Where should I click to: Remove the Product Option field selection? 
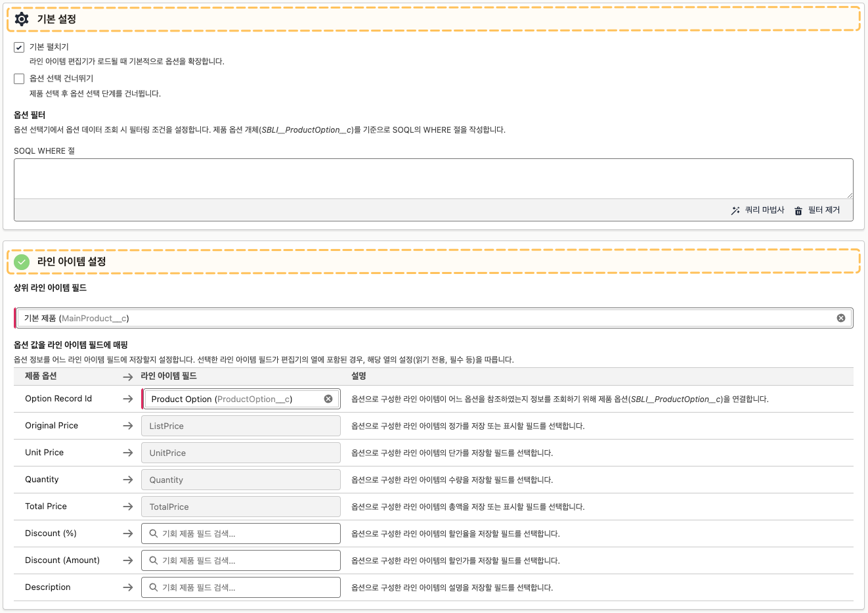tap(328, 399)
